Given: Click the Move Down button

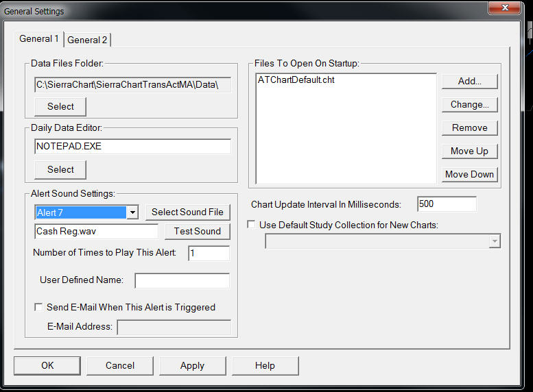Looking at the screenshot, I should 470,174.
